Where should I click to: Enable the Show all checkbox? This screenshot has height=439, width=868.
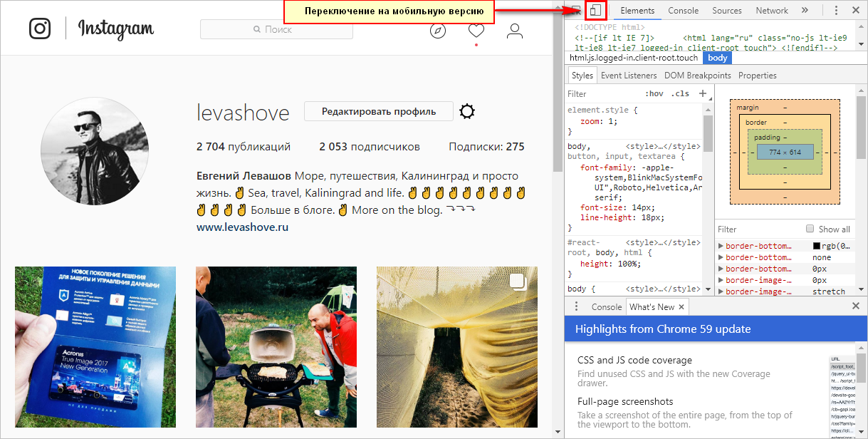click(810, 229)
